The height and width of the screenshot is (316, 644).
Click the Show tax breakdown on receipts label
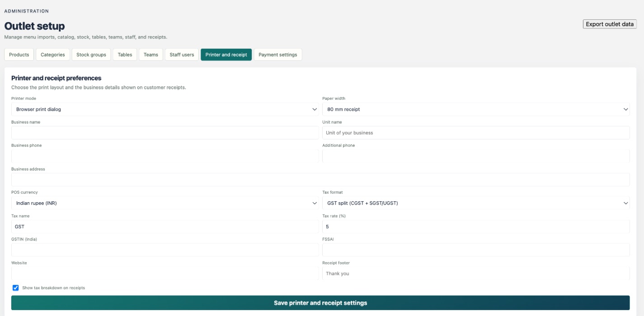click(53, 288)
